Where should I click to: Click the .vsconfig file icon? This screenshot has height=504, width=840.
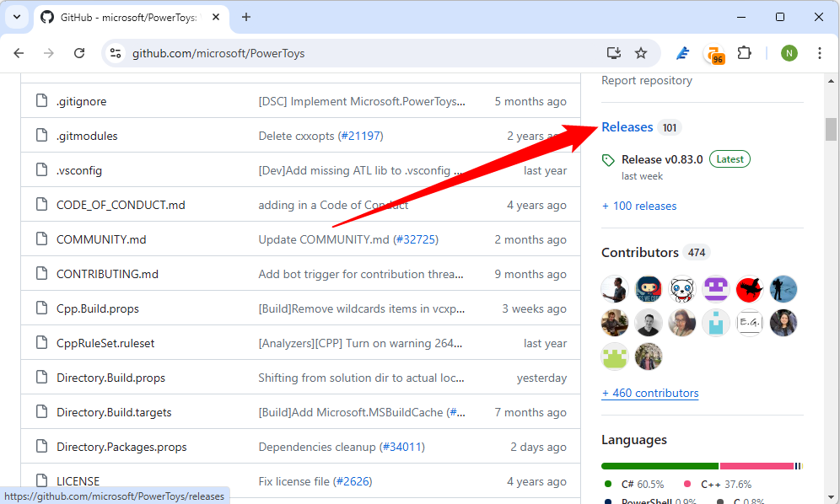(42, 169)
